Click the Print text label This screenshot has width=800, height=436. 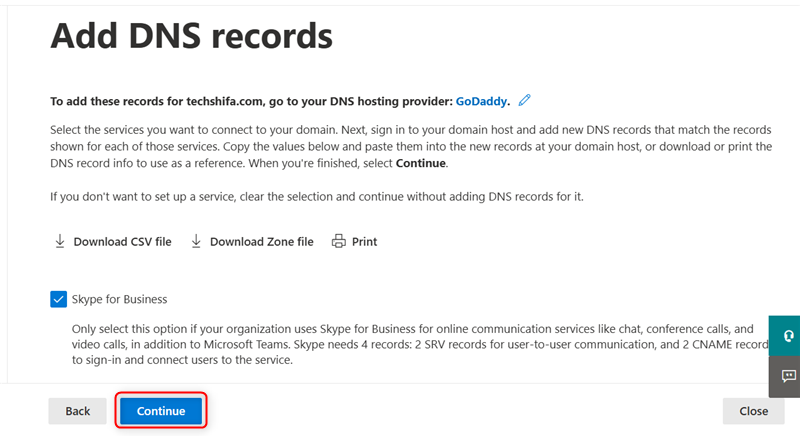point(365,242)
